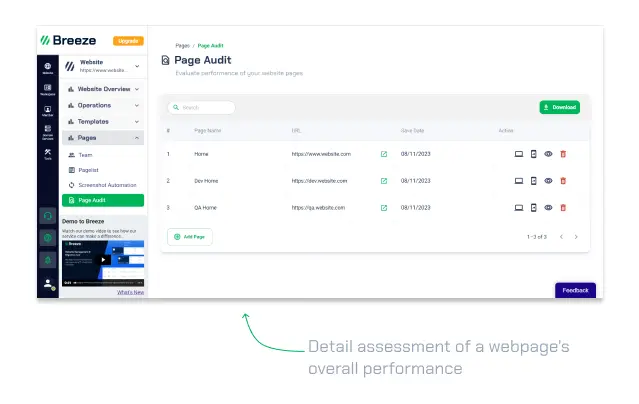Image resolution: width=639 pixels, height=404 pixels.
Task: Open Screenshot Automation menu item
Action: click(x=103, y=185)
